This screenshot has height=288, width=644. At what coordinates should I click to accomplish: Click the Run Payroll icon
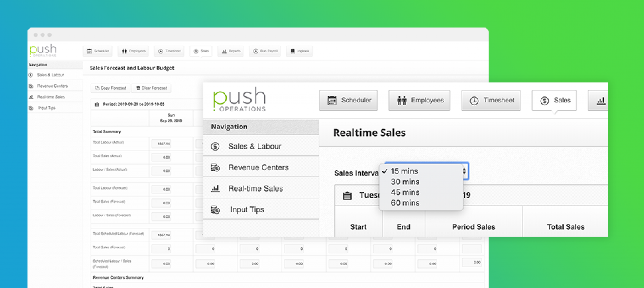(x=265, y=51)
